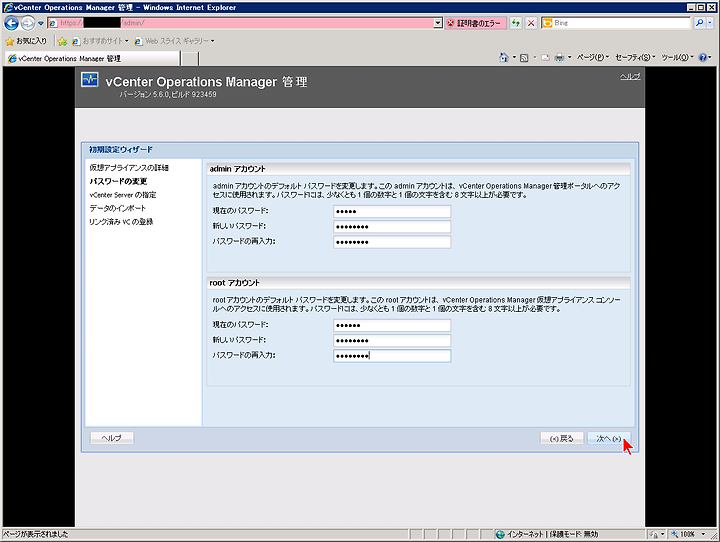Click the certificate error (証明書のエラー) badge

[x=475, y=23]
